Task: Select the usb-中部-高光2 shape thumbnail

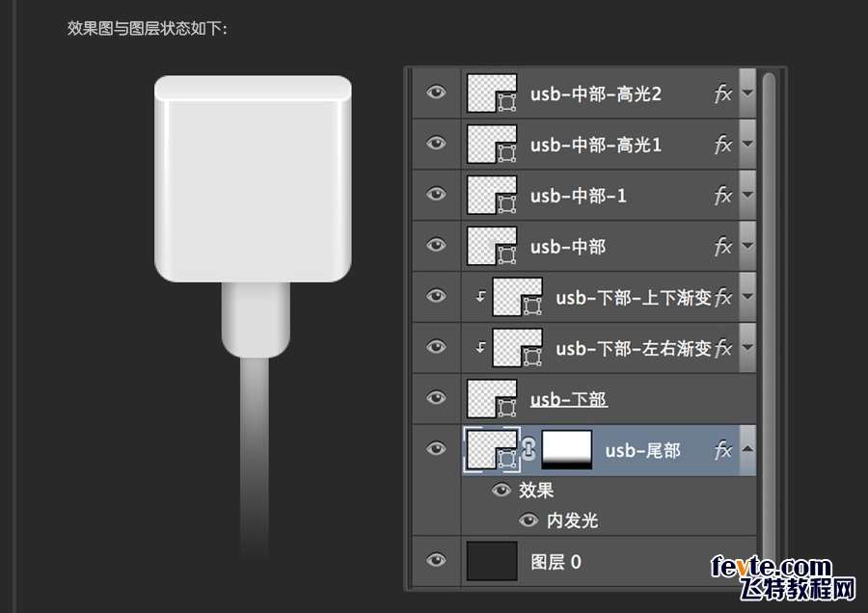Action: (492, 93)
